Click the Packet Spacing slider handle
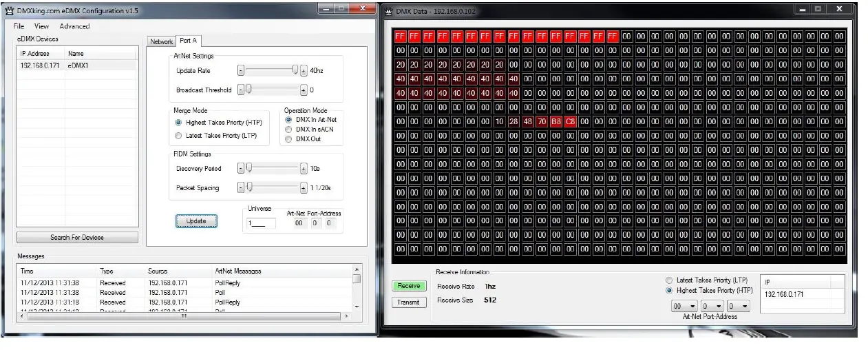 pyautogui.click(x=249, y=187)
